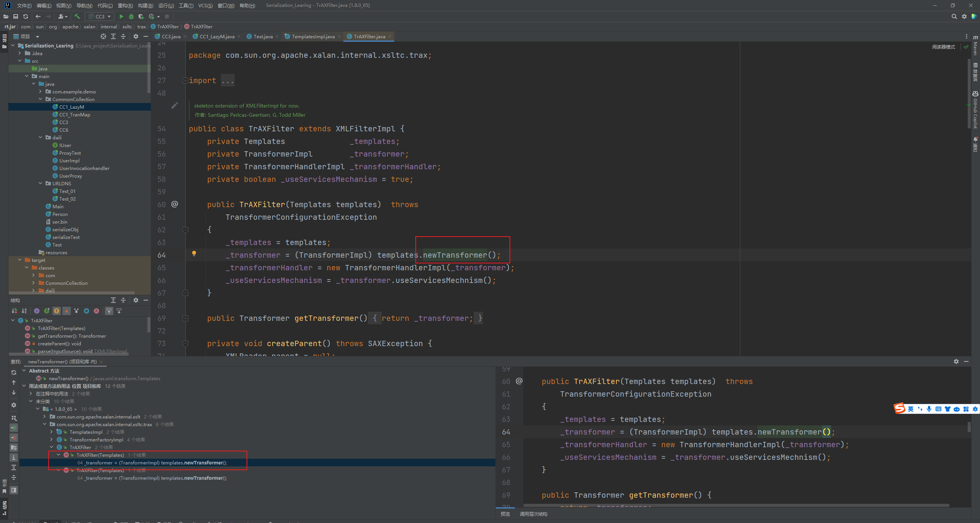The height and width of the screenshot is (523, 980).
Task: Click 'xalan' in the breadcrumb path
Action: coord(89,26)
